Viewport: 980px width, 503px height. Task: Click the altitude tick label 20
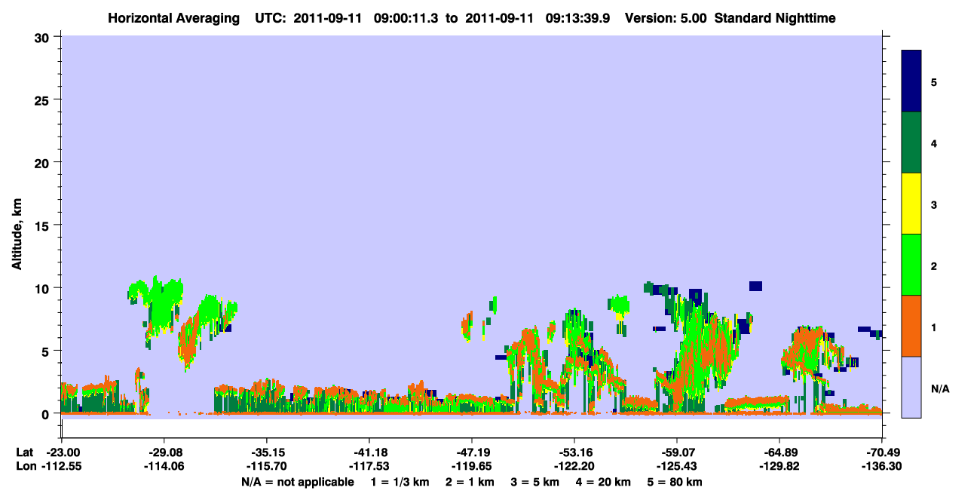click(44, 162)
